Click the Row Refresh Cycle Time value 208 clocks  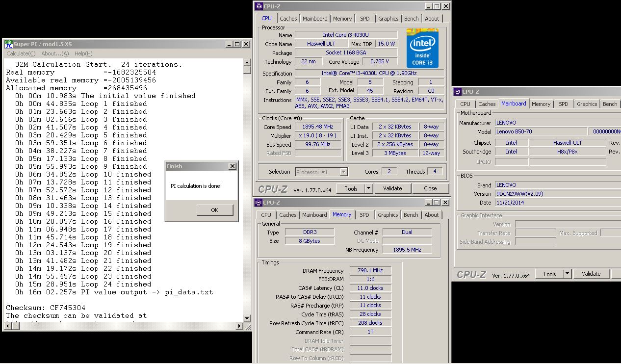pyautogui.click(x=370, y=323)
